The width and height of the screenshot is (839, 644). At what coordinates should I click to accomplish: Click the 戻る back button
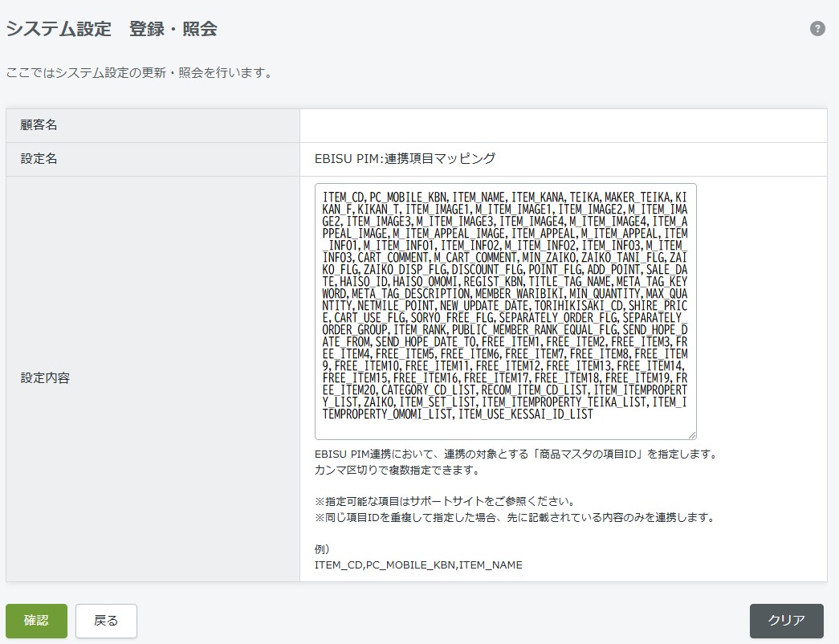105,620
